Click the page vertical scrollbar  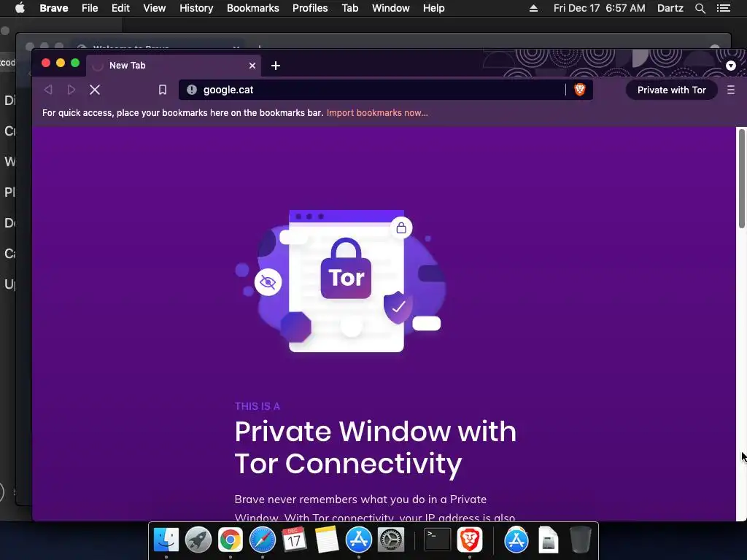click(741, 179)
